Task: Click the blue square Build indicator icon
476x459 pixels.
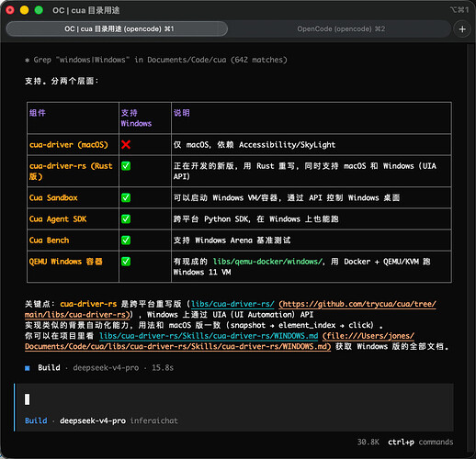Action: click(x=28, y=368)
